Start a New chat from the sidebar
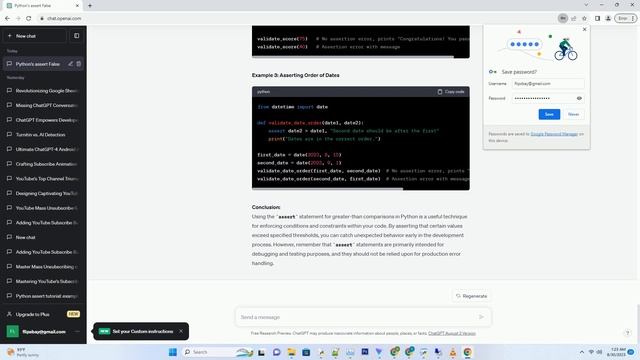The image size is (640, 360). coord(34,36)
